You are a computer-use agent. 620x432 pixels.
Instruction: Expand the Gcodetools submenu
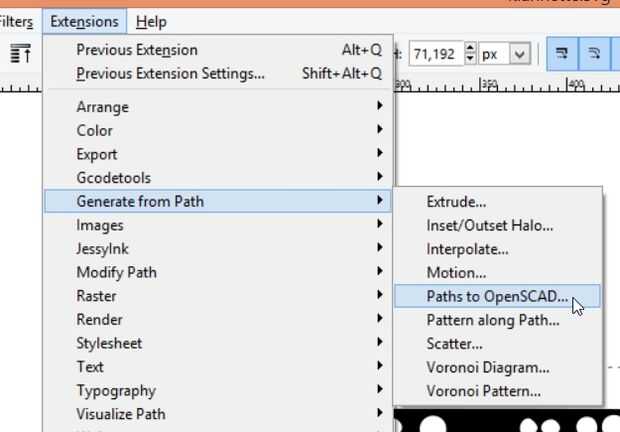(113, 178)
